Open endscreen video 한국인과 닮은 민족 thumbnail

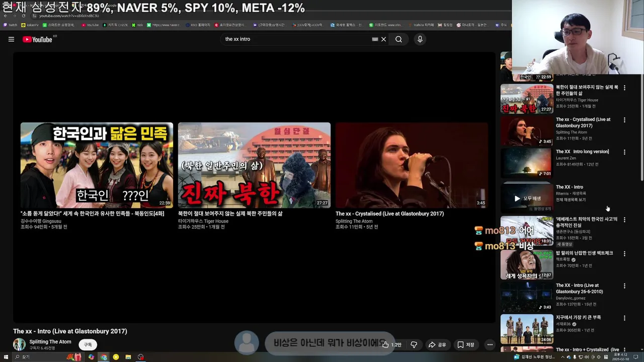97,165
